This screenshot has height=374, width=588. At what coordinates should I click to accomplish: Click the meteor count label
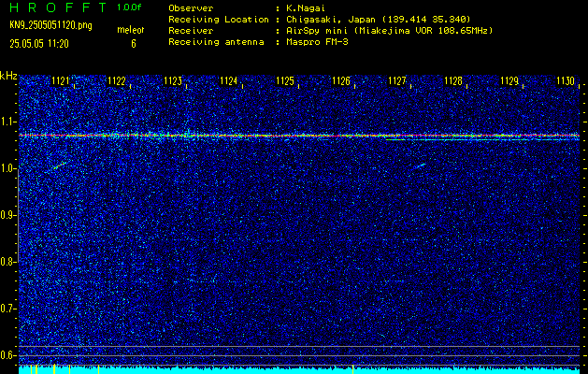(131, 30)
